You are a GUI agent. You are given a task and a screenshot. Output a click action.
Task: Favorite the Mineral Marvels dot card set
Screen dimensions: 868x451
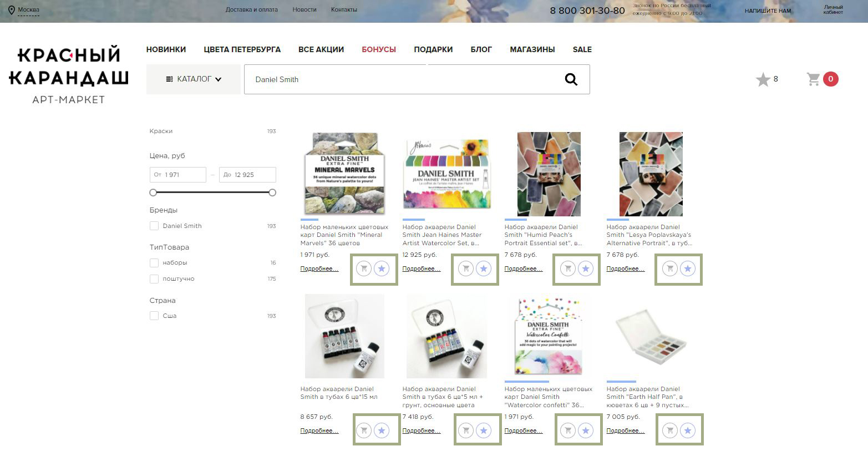(x=382, y=269)
